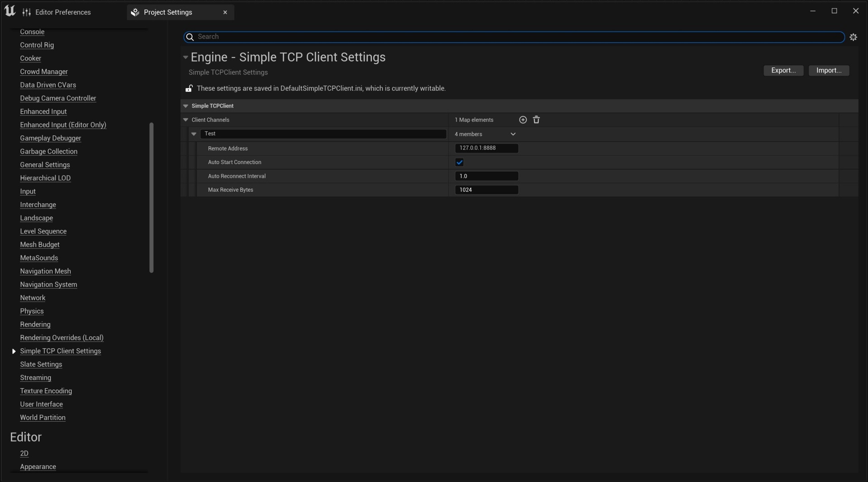The image size is (868, 482).
Task: Open Gameplay Debugger settings
Action: coord(51,138)
